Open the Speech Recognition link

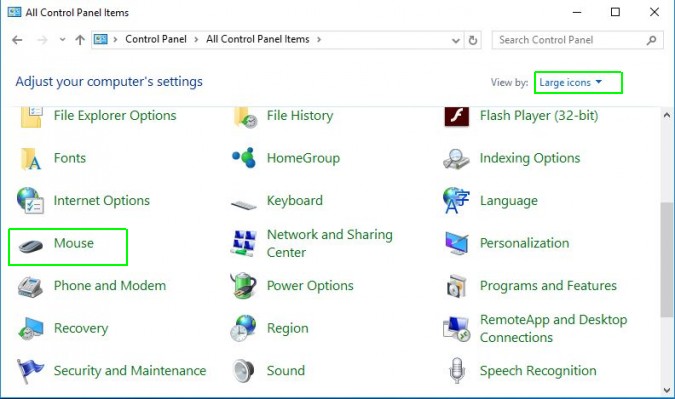[x=538, y=371]
